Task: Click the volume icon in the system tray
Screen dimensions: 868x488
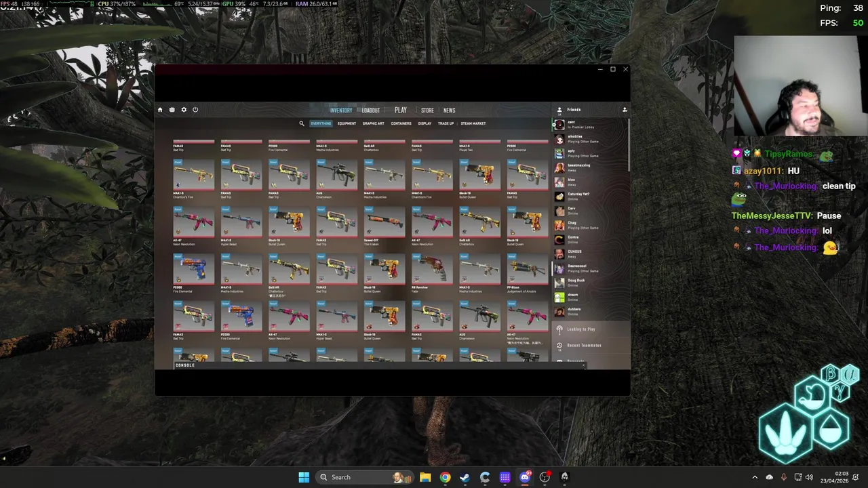Action: pos(809,477)
